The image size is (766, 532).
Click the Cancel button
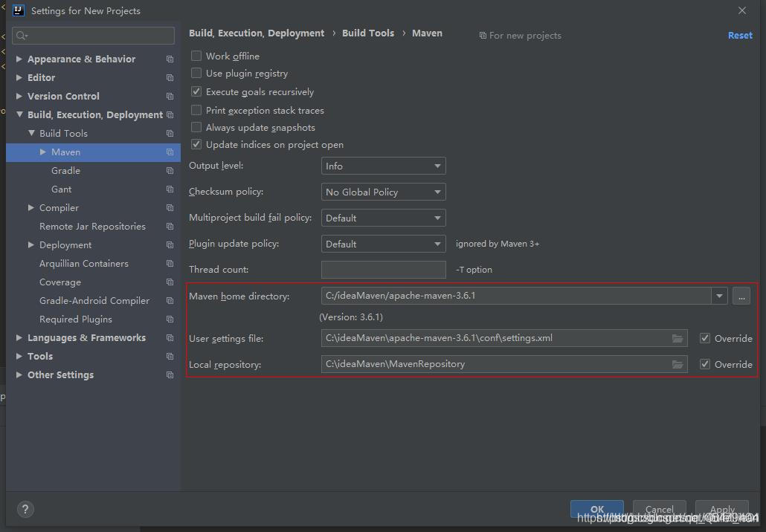click(660, 509)
